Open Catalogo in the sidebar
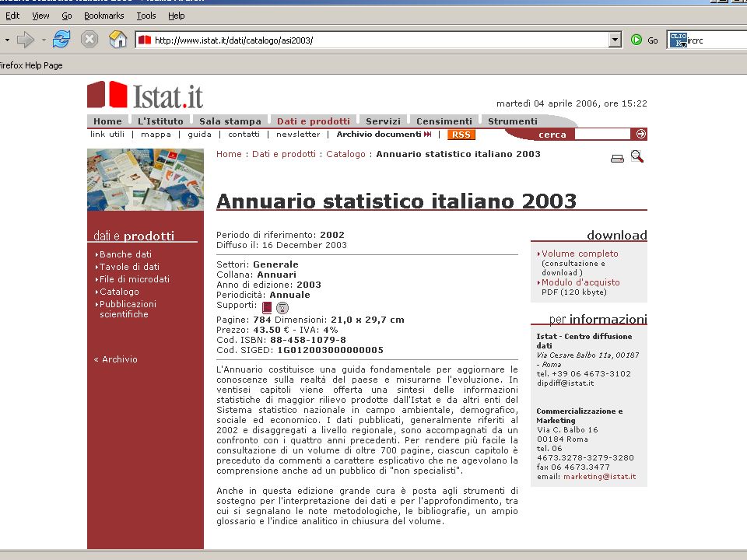 tap(119, 292)
